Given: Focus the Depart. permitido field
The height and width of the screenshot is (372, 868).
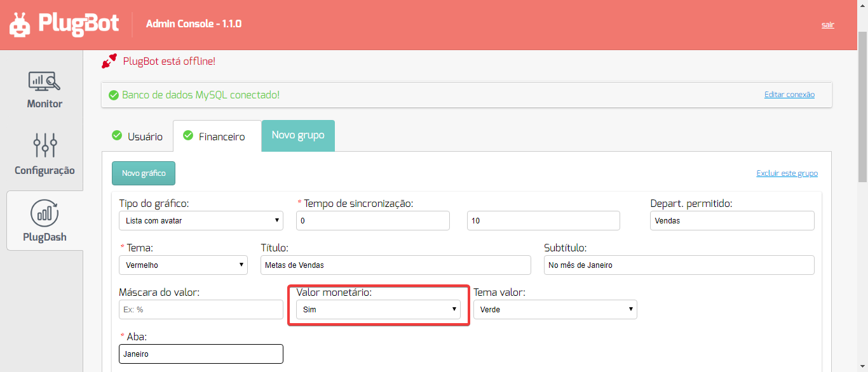Looking at the screenshot, I should tap(732, 220).
